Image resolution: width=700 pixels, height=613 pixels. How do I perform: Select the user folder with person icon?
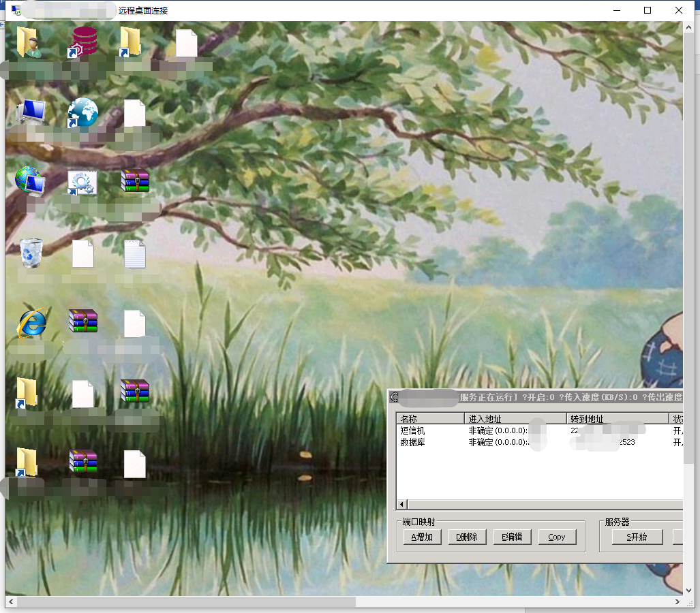[29, 42]
